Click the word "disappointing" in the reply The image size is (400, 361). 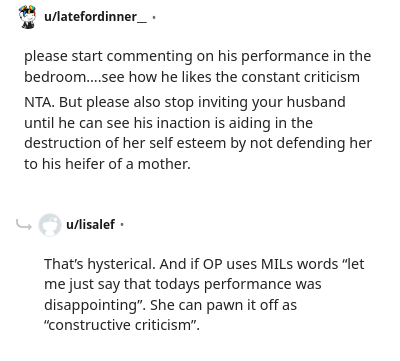(x=93, y=305)
